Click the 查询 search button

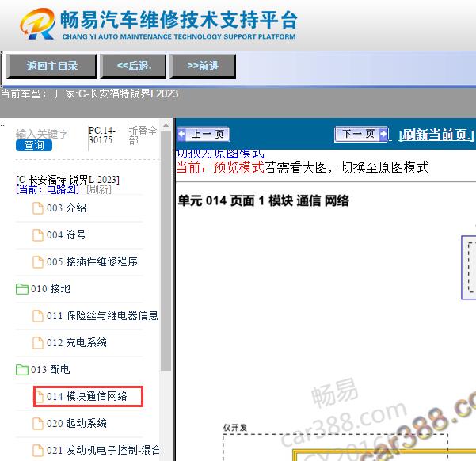point(34,145)
